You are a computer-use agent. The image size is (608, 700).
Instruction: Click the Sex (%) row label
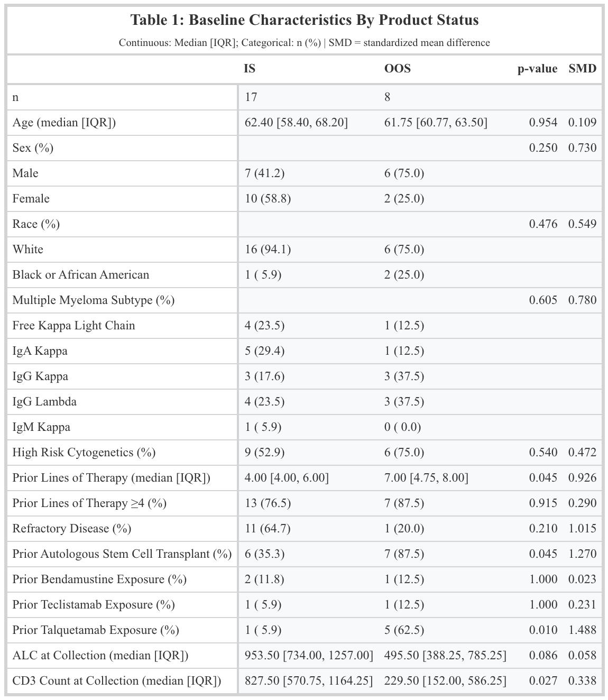33,148
